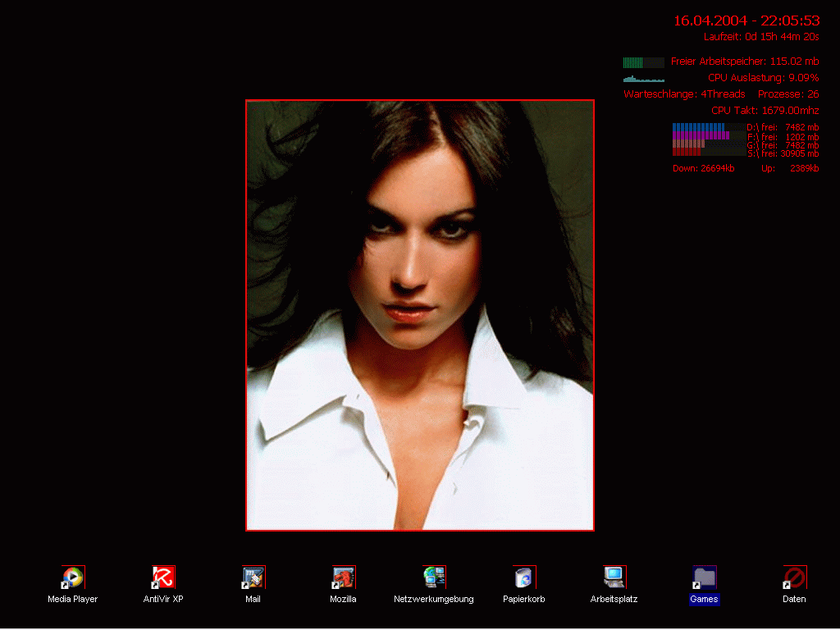This screenshot has height=630, width=840.
Task: Launch the AntiVir XP shortcut
Action: [x=163, y=577]
